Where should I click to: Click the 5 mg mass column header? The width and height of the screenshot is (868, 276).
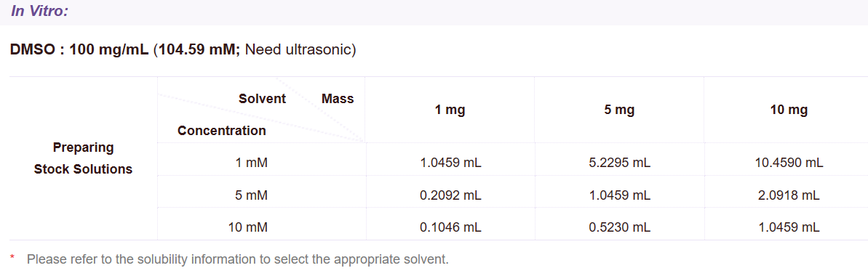[x=619, y=110]
